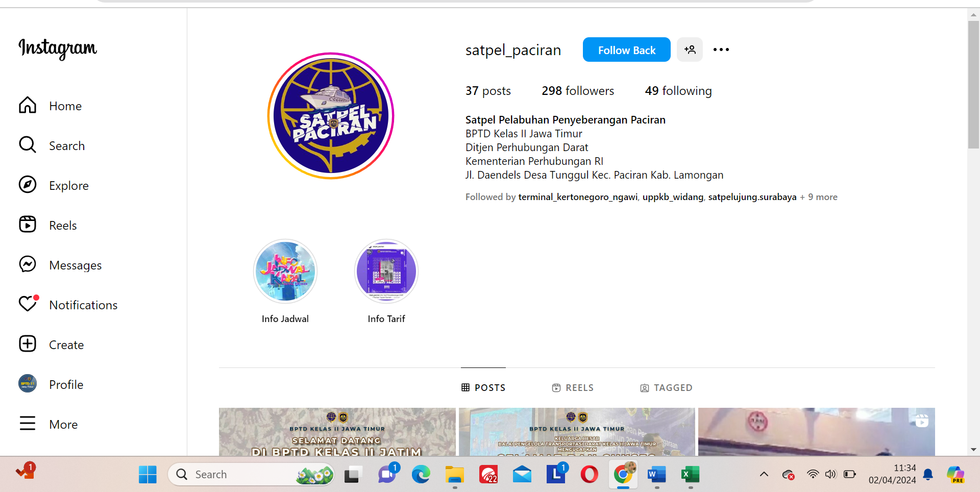
Task: Click the Create plus icon
Action: coord(28,344)
